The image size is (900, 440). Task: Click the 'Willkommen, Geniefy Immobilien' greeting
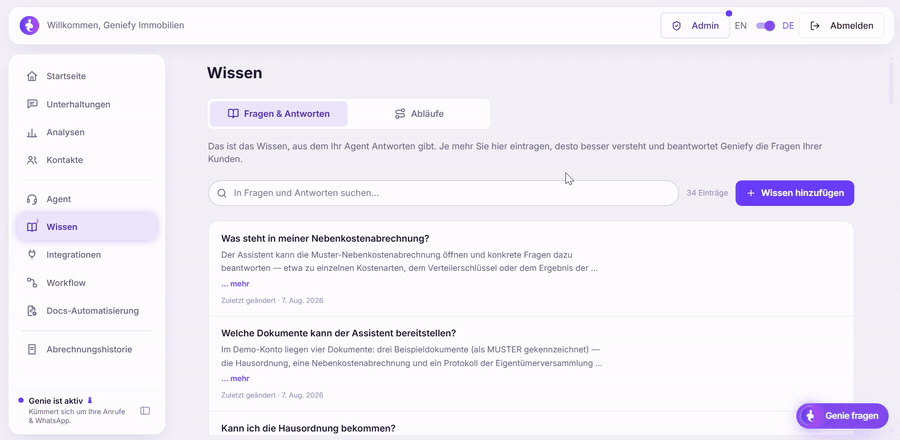click(115, 25)
